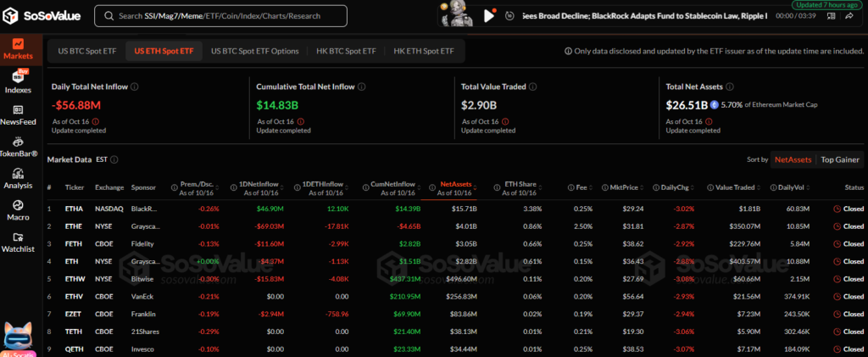Sort table by DailyChg column
This screenshot has width=868, height=357.
pyautogui.click(x=652, y=187)
